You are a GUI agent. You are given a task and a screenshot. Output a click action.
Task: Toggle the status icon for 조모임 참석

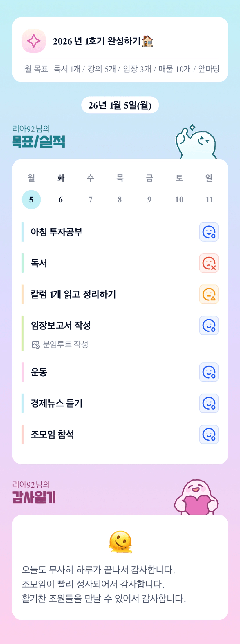coord(209,435)
